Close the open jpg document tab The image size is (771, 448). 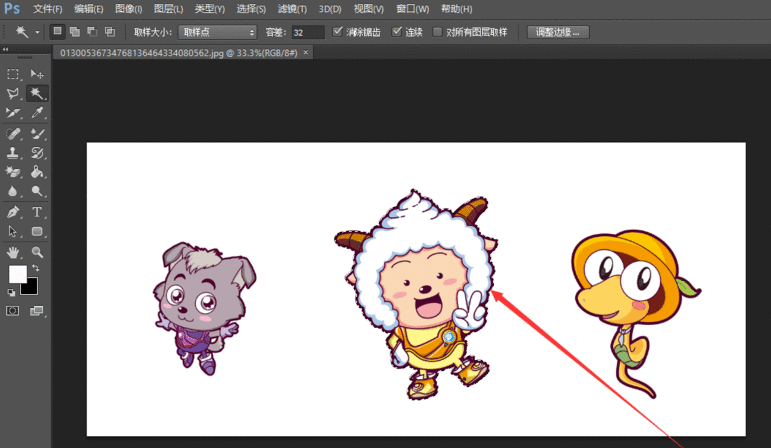[x=305, y=51]
